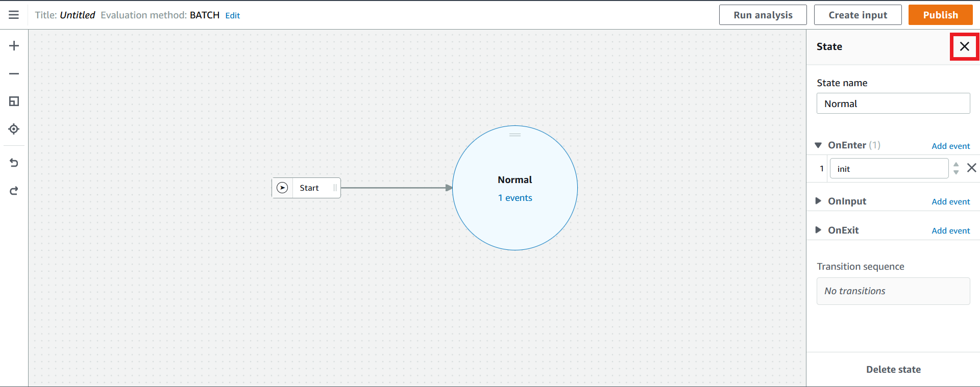Move the init event up in order
Viewport: 980px width, 387px height.
coord(956,165)
